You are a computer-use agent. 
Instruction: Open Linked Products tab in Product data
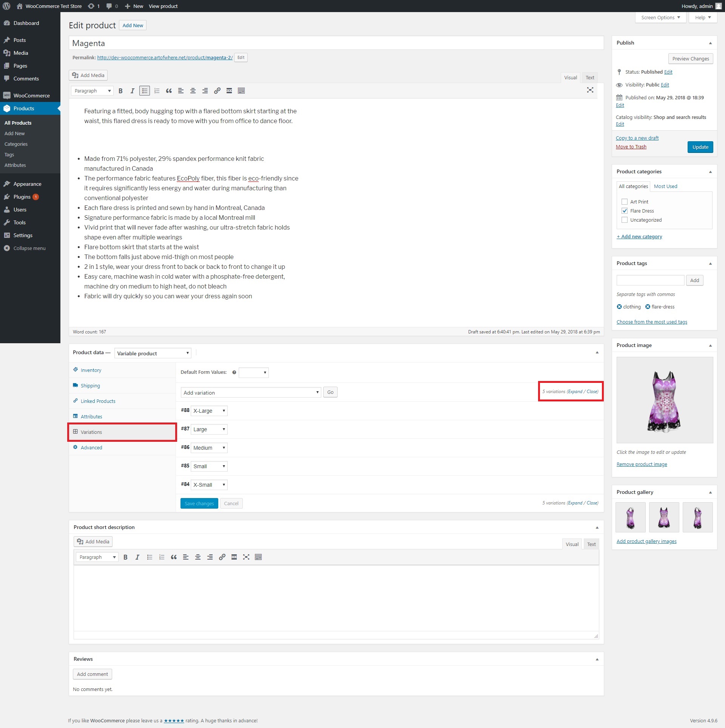pos(122,401)
